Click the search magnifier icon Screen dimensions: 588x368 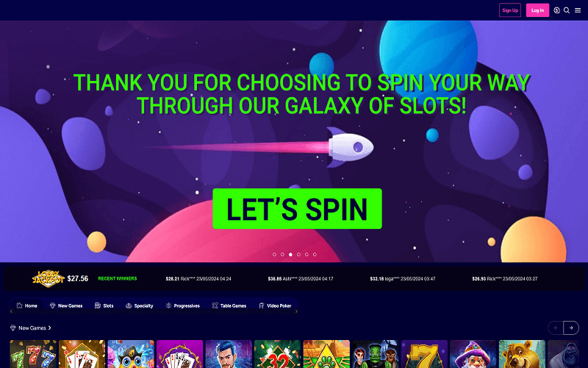tap(567, 10)
